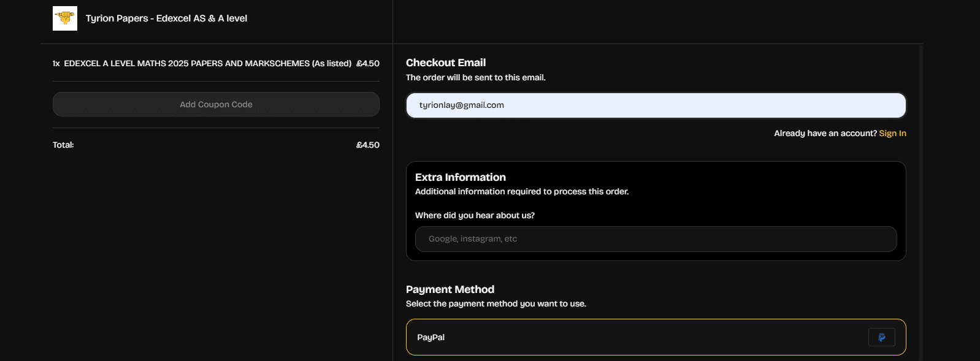Focus the checkout email input field
The height and width of the screenshot is (361, 980).
(x=655, y=105)
